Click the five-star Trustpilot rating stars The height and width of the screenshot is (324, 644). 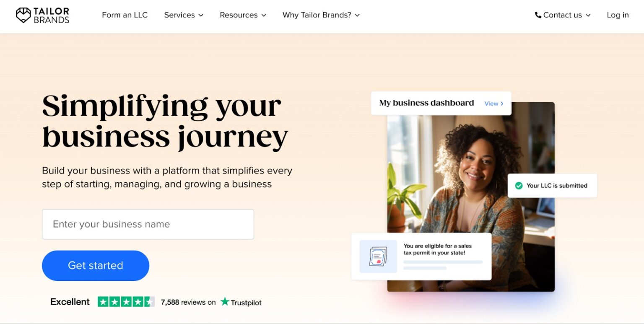tap(126, 302)
